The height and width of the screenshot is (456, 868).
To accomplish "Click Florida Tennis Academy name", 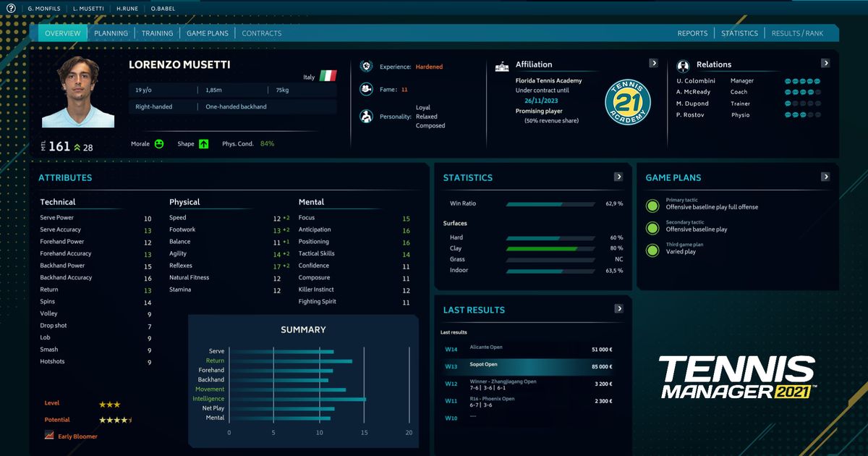I will click(x=548, y=81).
